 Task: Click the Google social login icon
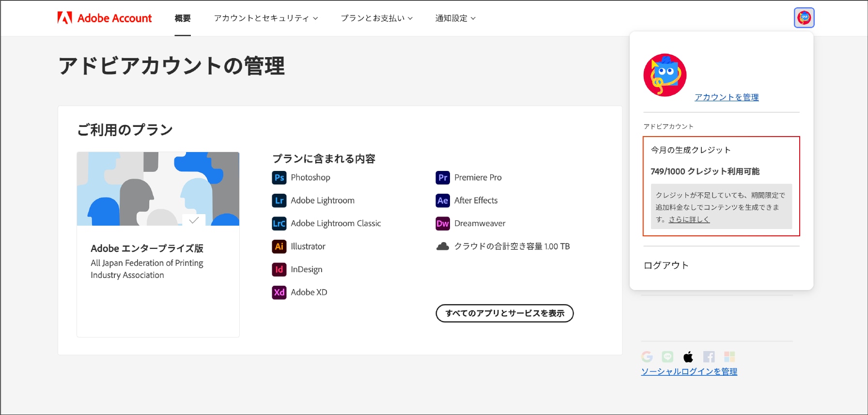tap(647, 357)
